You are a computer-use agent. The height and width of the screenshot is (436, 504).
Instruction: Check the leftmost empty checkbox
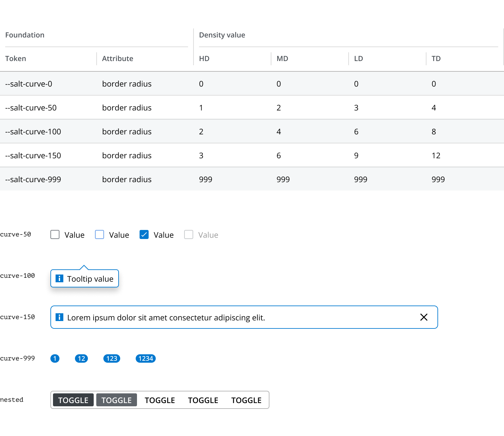pyautogui.click(x=55, y=234)
